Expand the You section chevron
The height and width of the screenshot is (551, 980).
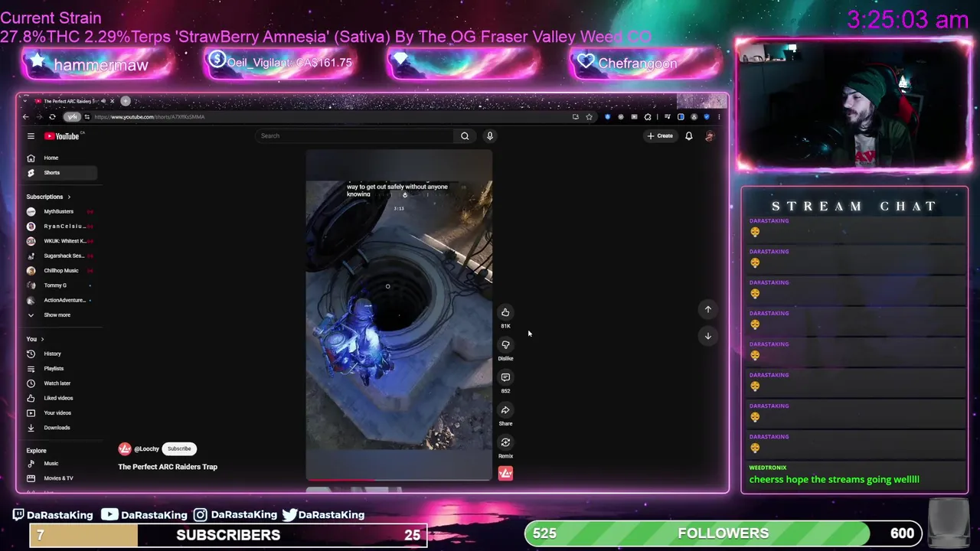point(42,339)
